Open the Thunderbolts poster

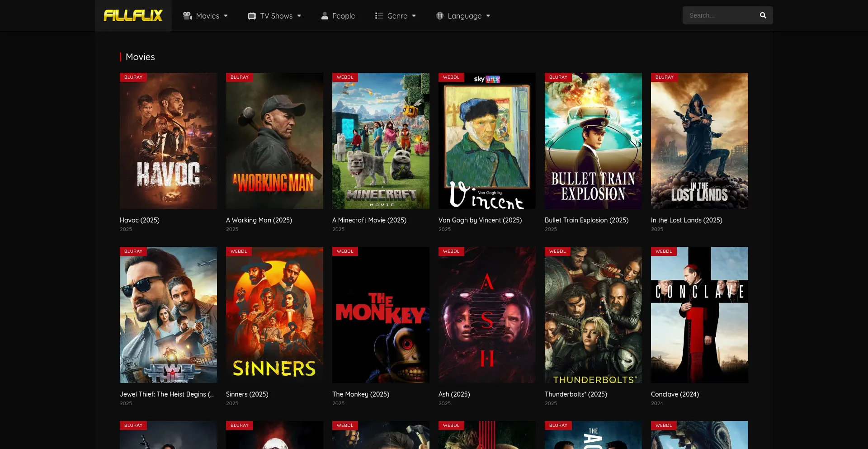pyautogui.click(x=593, y=315)
